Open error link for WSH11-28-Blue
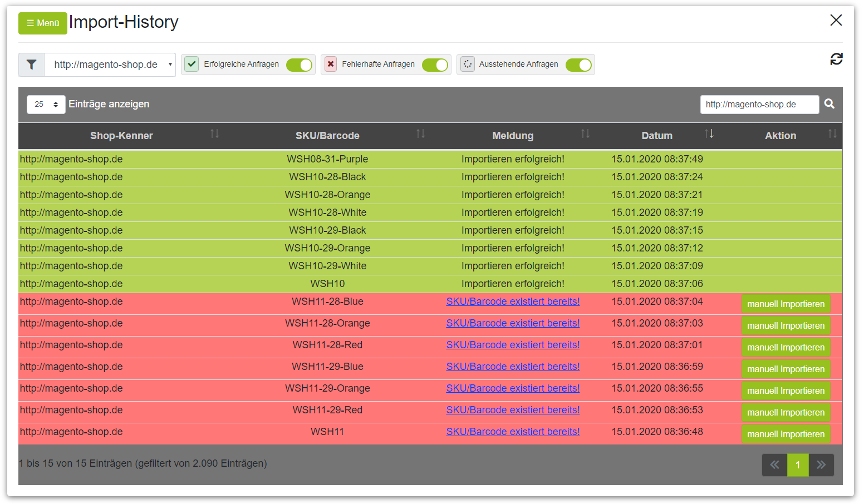 click(513, 302)
